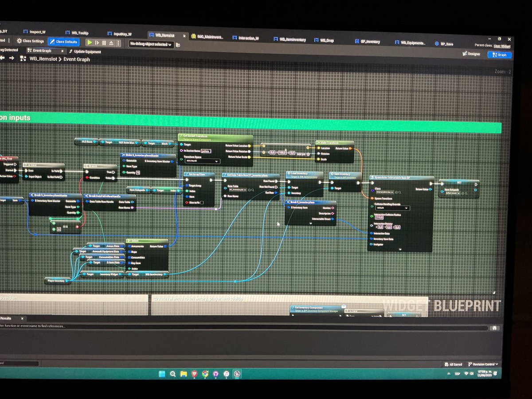Click the find references search field
Screen dimensions: 532x399
tap(244, 327)
